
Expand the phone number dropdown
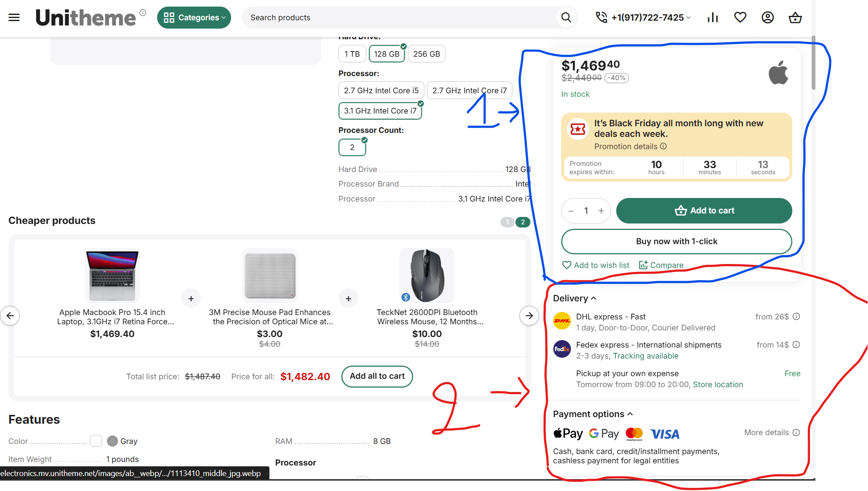(x=689, y=18)
